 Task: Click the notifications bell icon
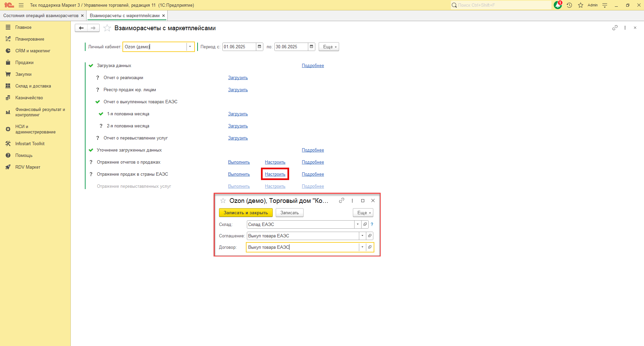click(557, 5)
